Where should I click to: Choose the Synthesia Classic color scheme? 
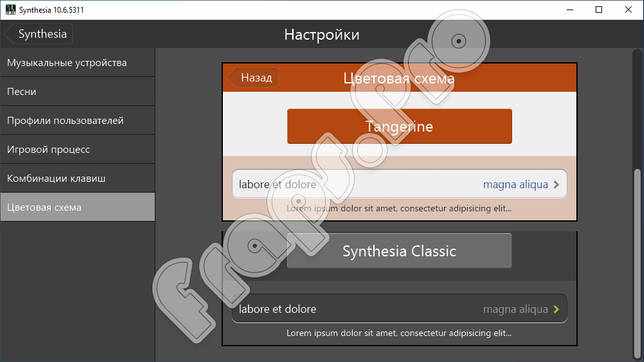pyautogui.click(x=399, y=251)
